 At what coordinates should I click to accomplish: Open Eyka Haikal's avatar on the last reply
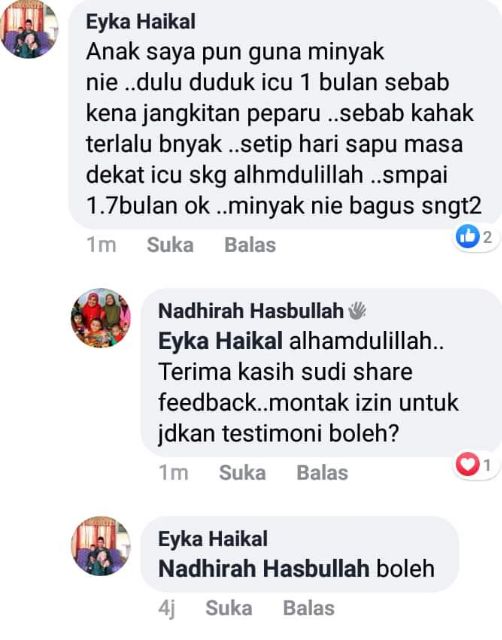click(101, 546)
